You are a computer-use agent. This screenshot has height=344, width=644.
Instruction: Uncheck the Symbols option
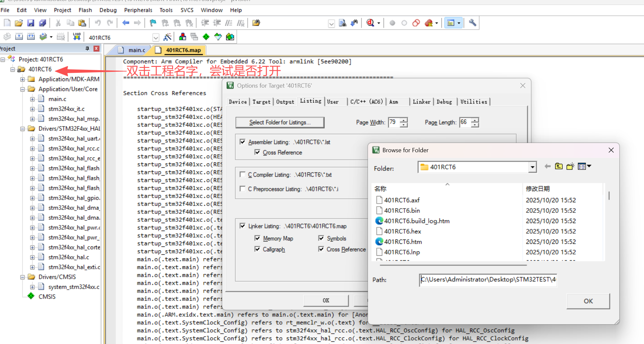click(321, 238)
